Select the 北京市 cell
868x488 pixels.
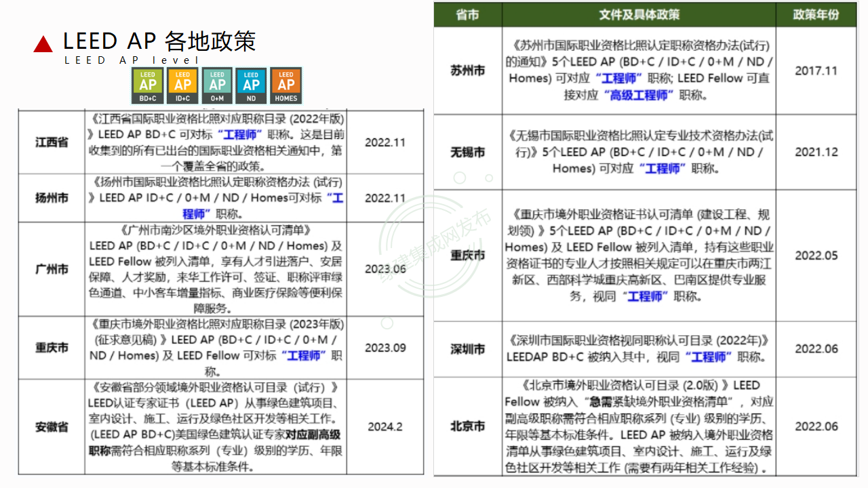click(468, 426)
